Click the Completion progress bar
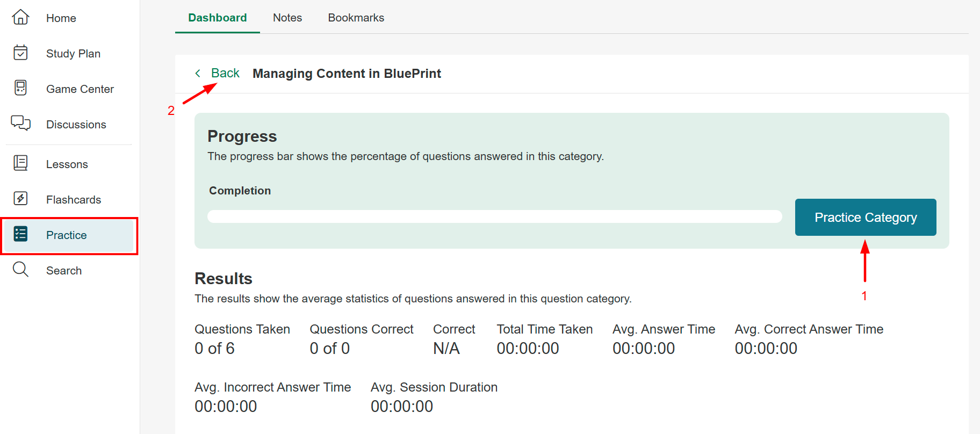Screen dimensions: 980x434 click(494, 216)
